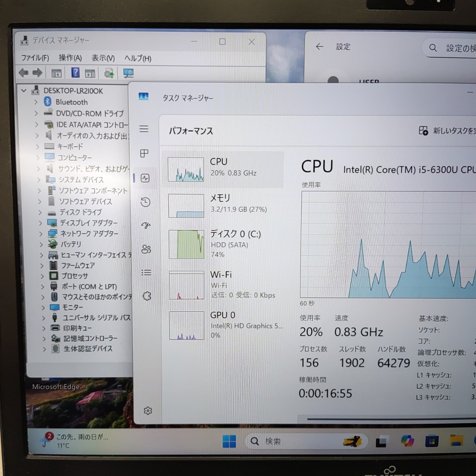Expand the DVD/CD-ROM ドライブ category
The width and height of the screenshot is (476, 476).
(x=36, y=113)
